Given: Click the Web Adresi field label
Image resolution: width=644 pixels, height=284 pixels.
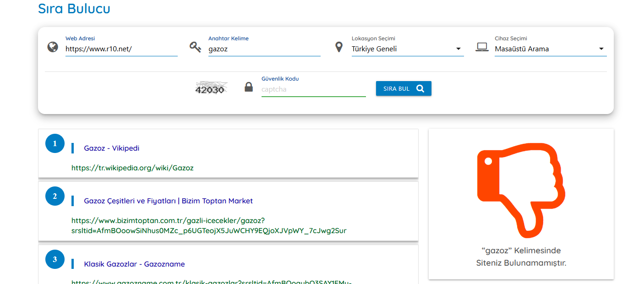Looking at the screenshot, I should pyautogui.click(x=80, y=38).
